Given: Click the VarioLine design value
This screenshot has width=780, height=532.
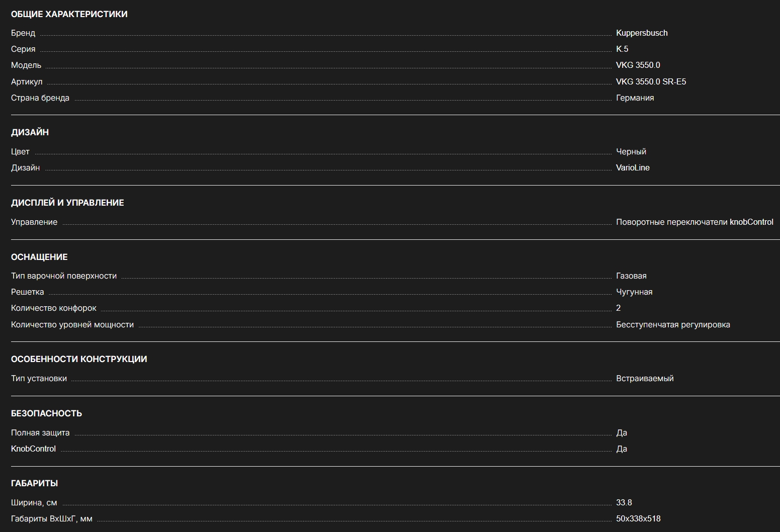Looking at the screenshot, I should click(633, 167).
